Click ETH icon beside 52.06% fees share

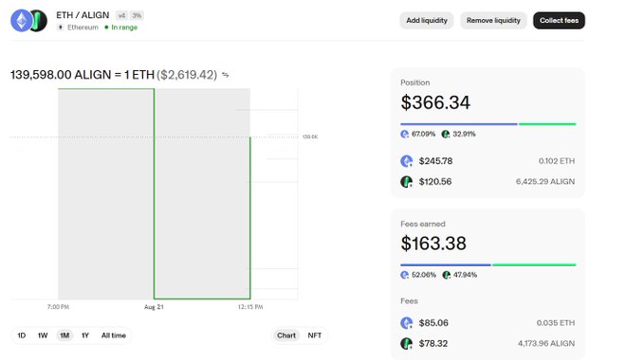coord(405,275)
